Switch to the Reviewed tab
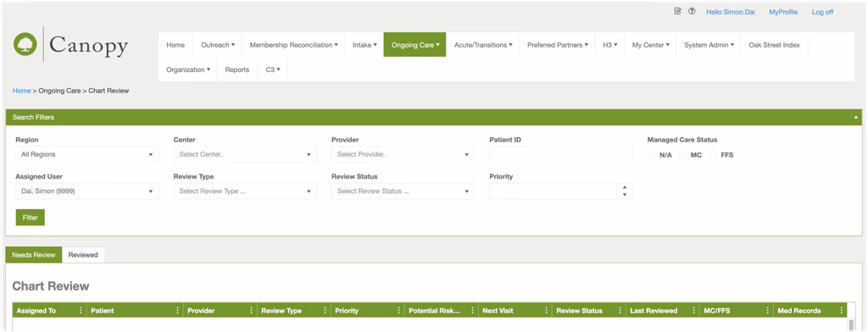 pyautogui.click(x=83, y=255)
